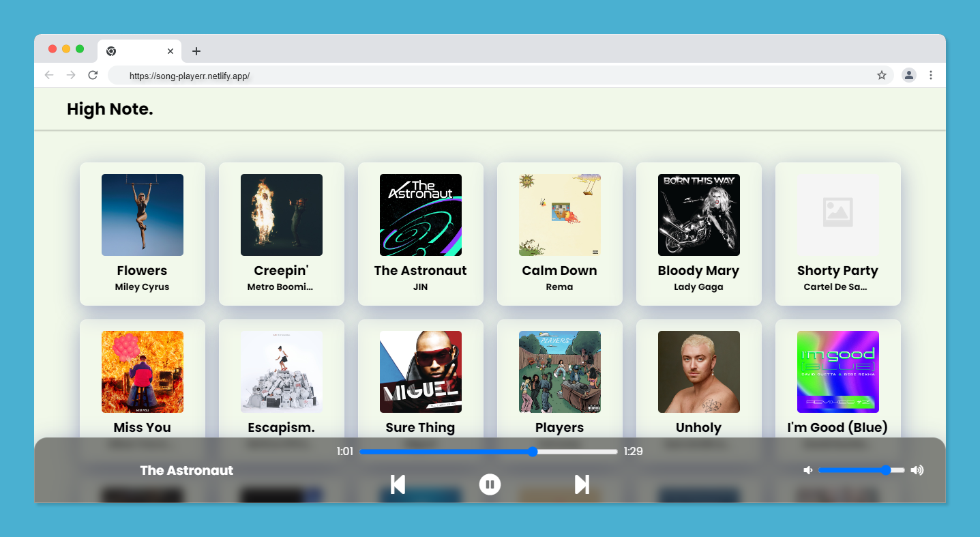Image resolution: width=980 pixels, height=537 pixels.
Task: Click the Creepin' song title
Action: pos(281,271)
